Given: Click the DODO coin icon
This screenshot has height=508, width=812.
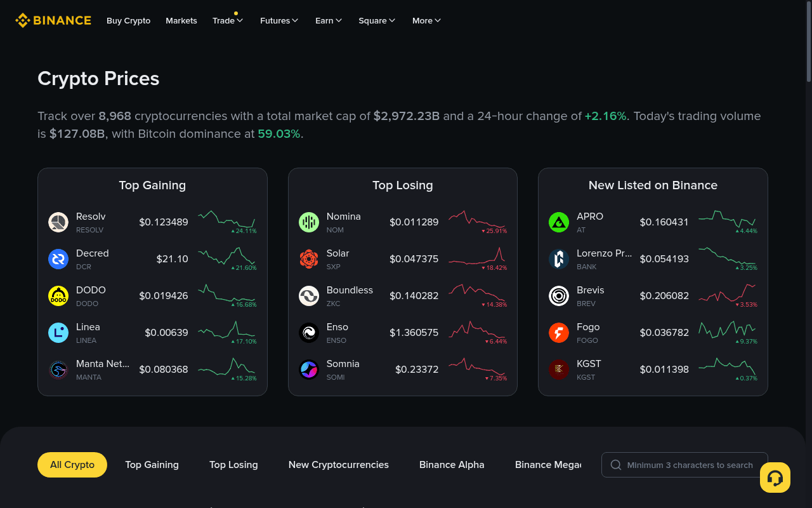Looking at the screenshot, I should [x=58, y=296].
